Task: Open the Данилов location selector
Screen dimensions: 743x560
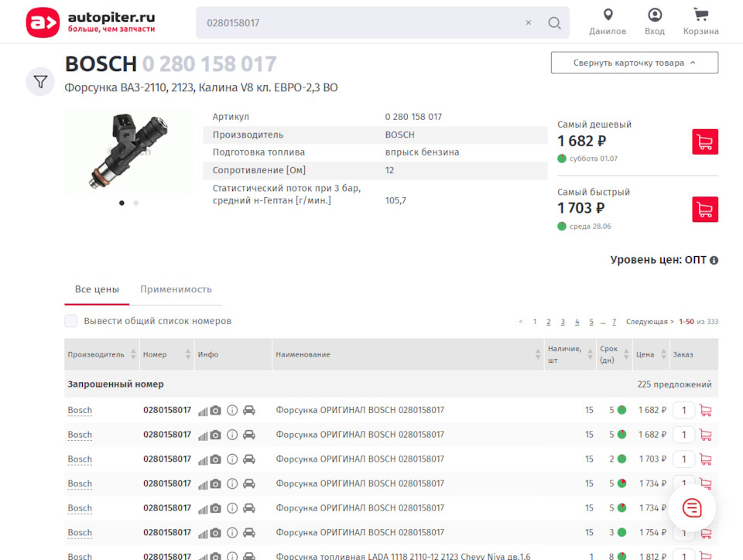Action: pos(608,22)
